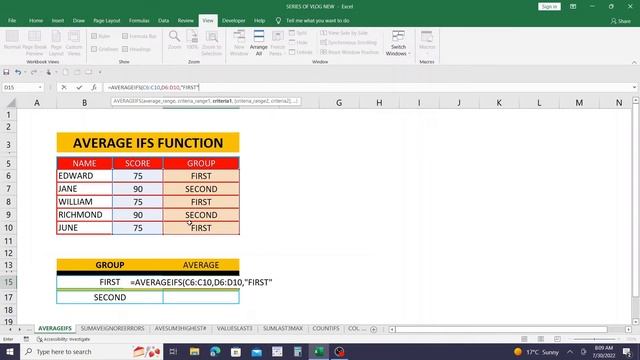This screenshot has width=640, height=360.
Task: Click Page Layout view status bar button
Action: tap(541, 339)
